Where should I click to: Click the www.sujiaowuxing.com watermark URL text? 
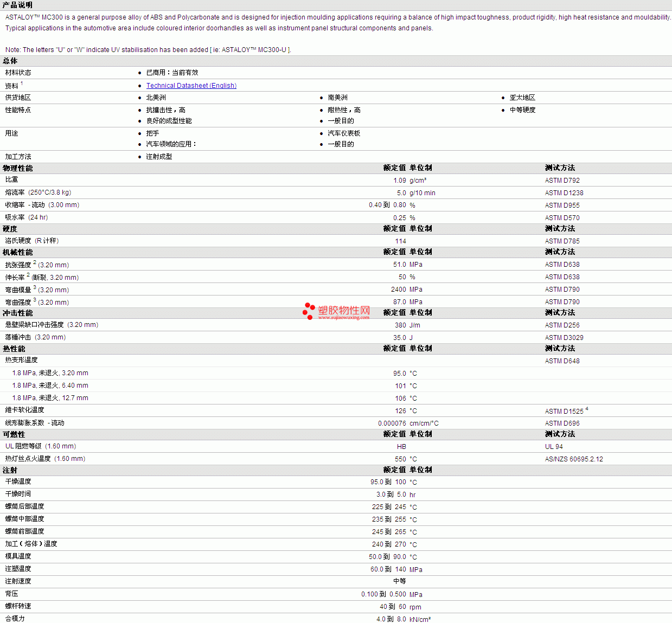click(344, 318)
